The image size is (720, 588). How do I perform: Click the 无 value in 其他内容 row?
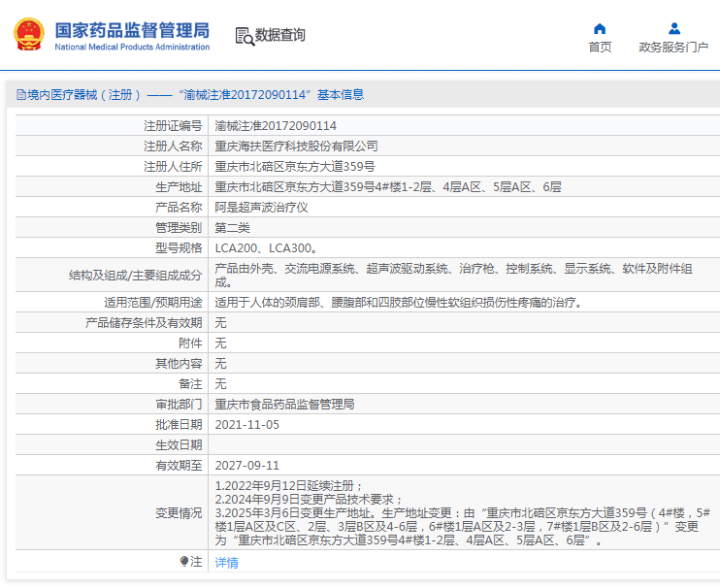221,364
